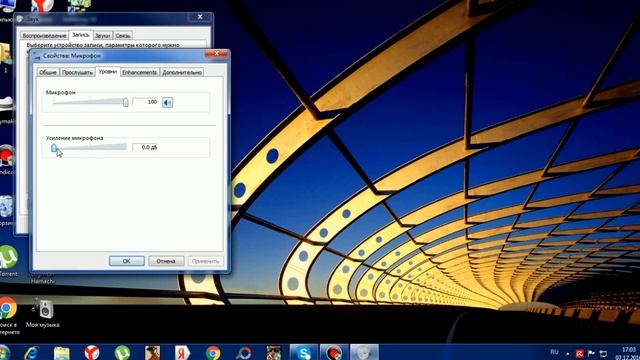Mute the microphone with the speaker button
The height and width of the screenshot is (360, 640).
coord(167,102)
